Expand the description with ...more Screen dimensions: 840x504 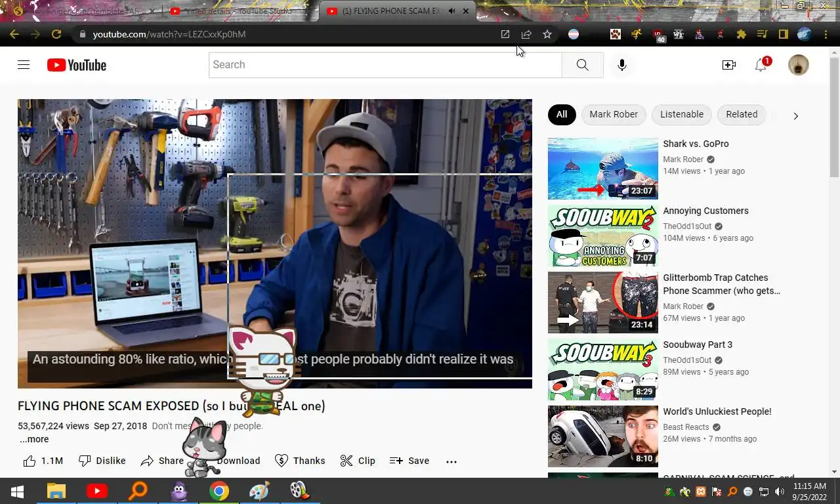click(x=33, y=439)
